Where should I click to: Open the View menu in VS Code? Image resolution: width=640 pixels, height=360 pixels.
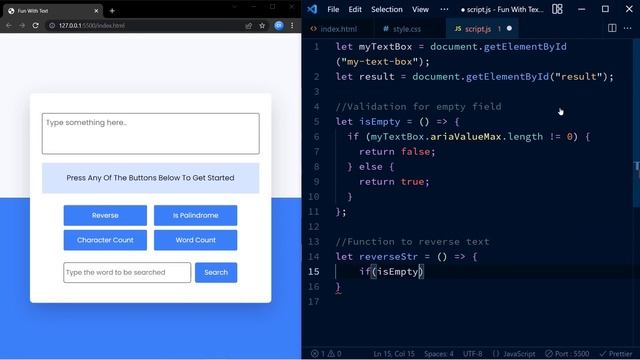click(x=420, y=9)
